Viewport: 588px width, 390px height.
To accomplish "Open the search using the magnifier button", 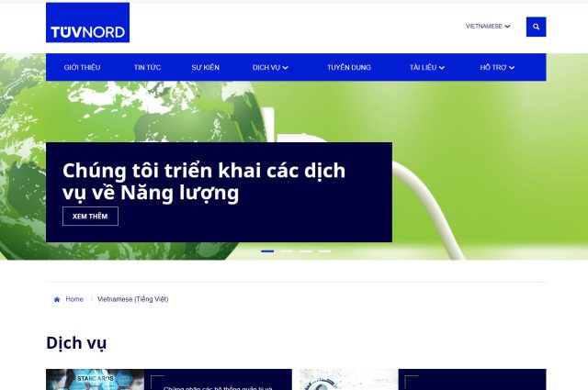I will [536, 27].
